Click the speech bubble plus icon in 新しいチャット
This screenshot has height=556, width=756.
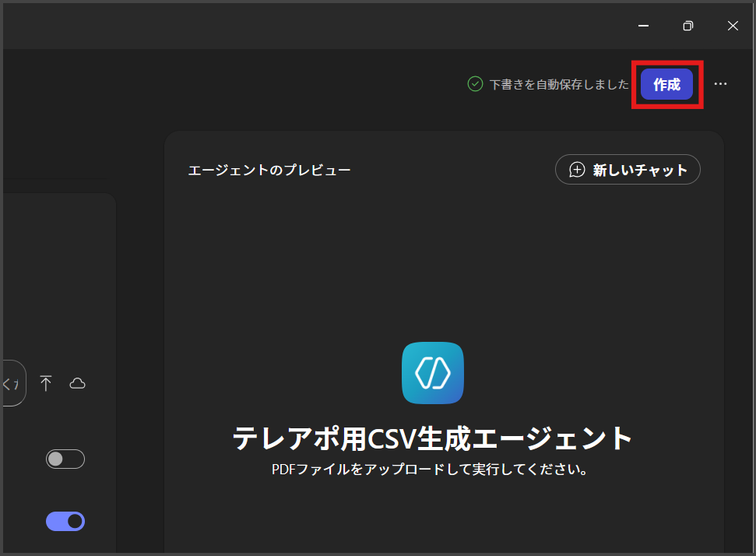click(x=577, y=170)
